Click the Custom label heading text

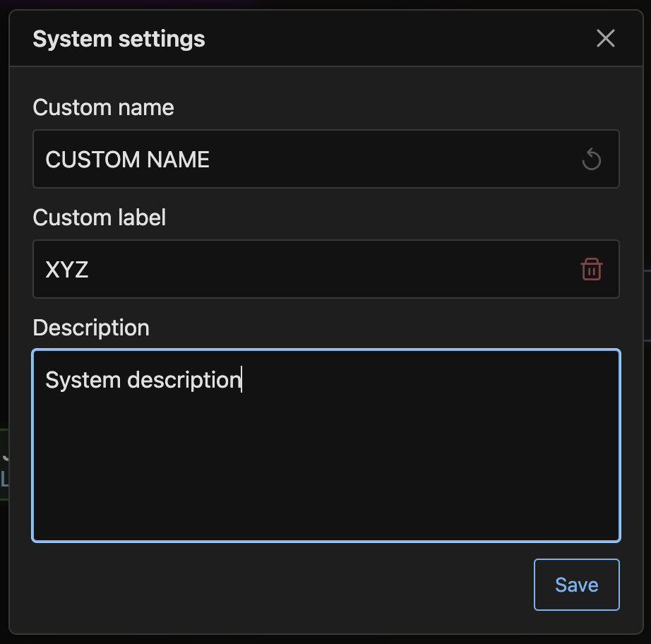[x=99, y=217]
